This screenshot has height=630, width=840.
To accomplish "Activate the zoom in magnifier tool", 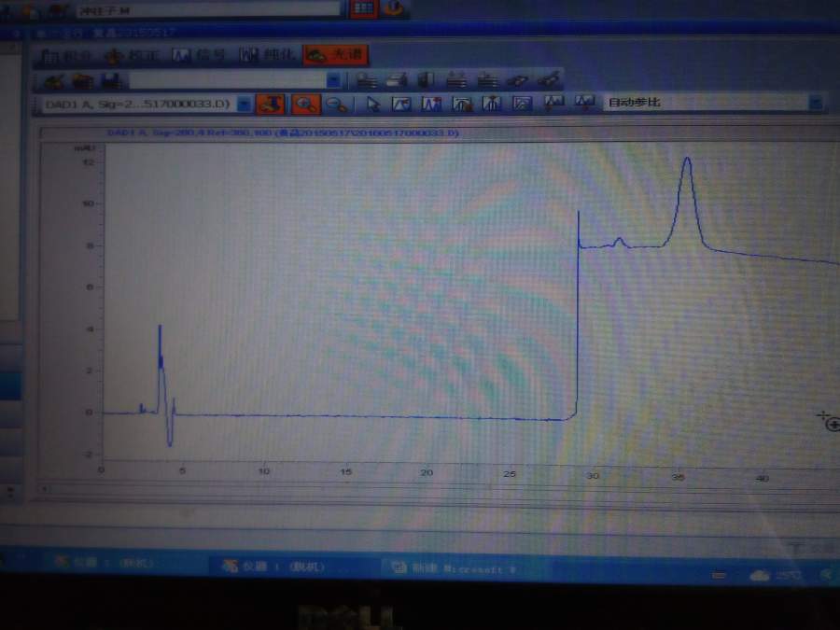I will pos(306,104).
